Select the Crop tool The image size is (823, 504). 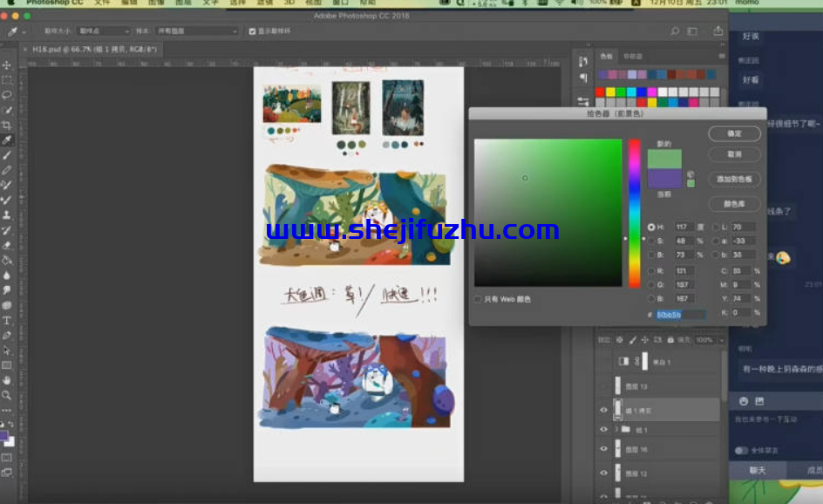(x=7, y=126)
